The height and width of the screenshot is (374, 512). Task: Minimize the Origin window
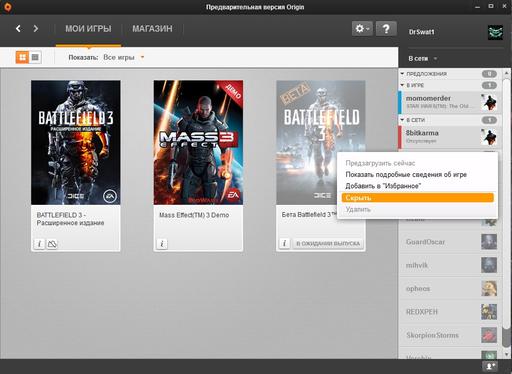(x=477, y=7)
